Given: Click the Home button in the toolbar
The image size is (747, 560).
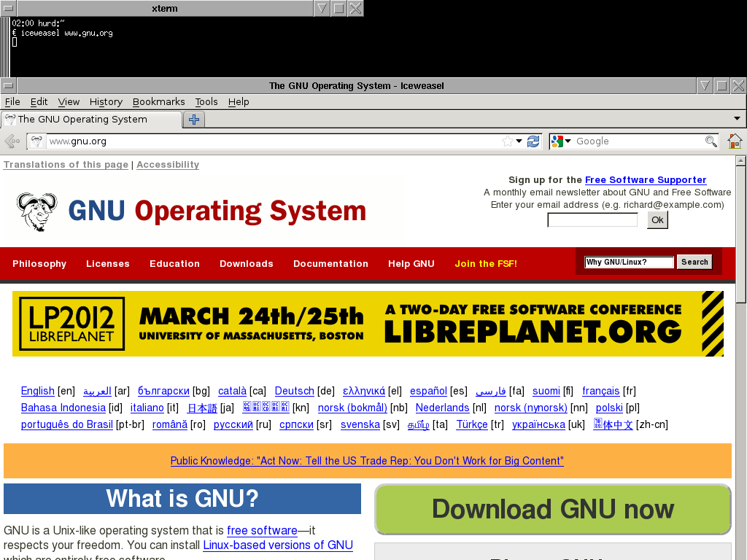Looking at the screenshot, I should pyautogui.click(x=735, y=141).
